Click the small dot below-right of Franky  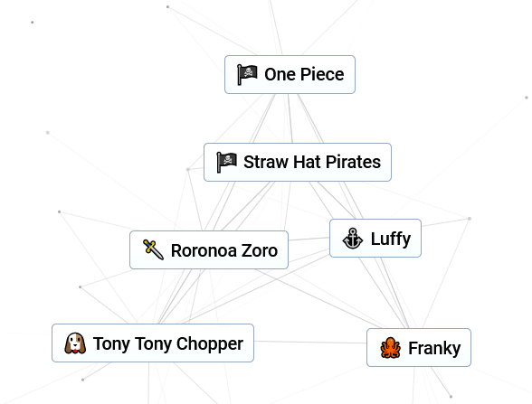pos(451,396)
